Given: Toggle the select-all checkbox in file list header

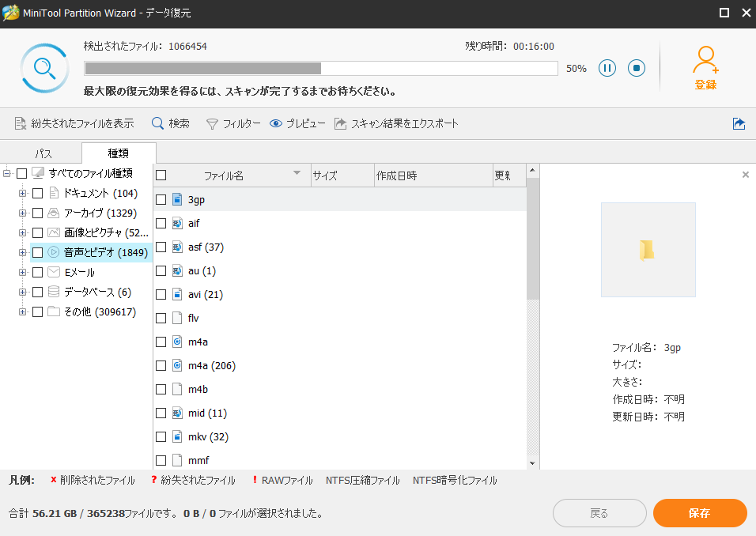Looking at the screenshot, I should pos(161,176).
